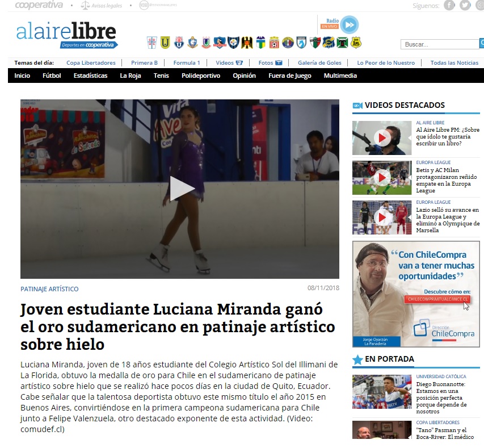This screenshot has height=448, width=484.
Task: Click the Palestino team crest
Action: (315, 43)
